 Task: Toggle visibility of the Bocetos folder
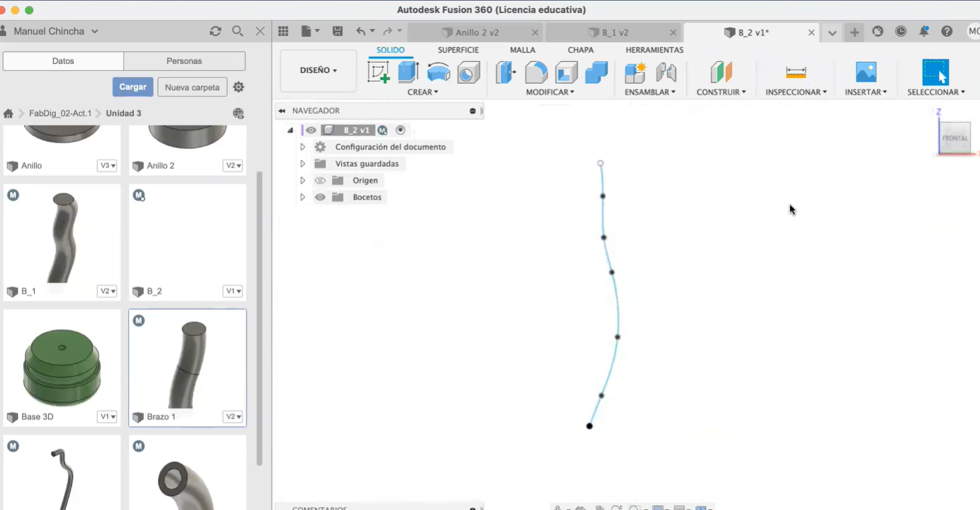[x=319, y=197]
